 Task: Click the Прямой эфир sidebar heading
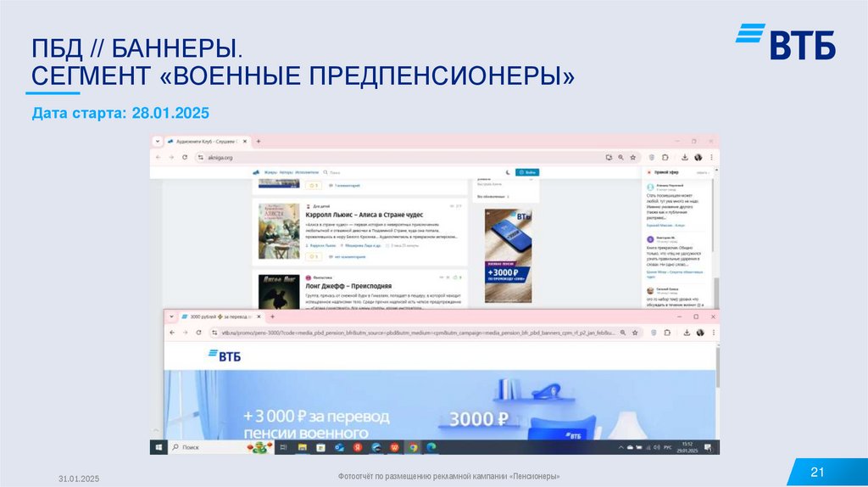point(666,172)
